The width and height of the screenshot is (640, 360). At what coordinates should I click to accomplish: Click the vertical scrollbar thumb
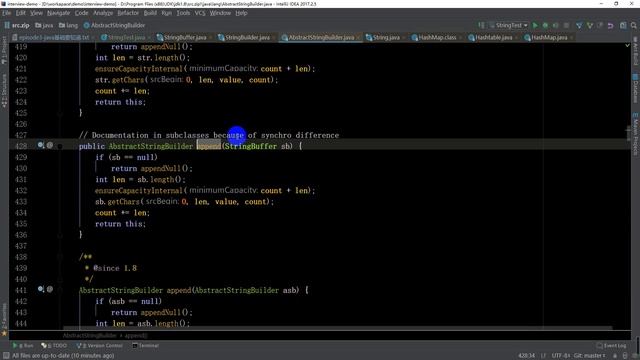pyautogui.click(x=628, y=133)
